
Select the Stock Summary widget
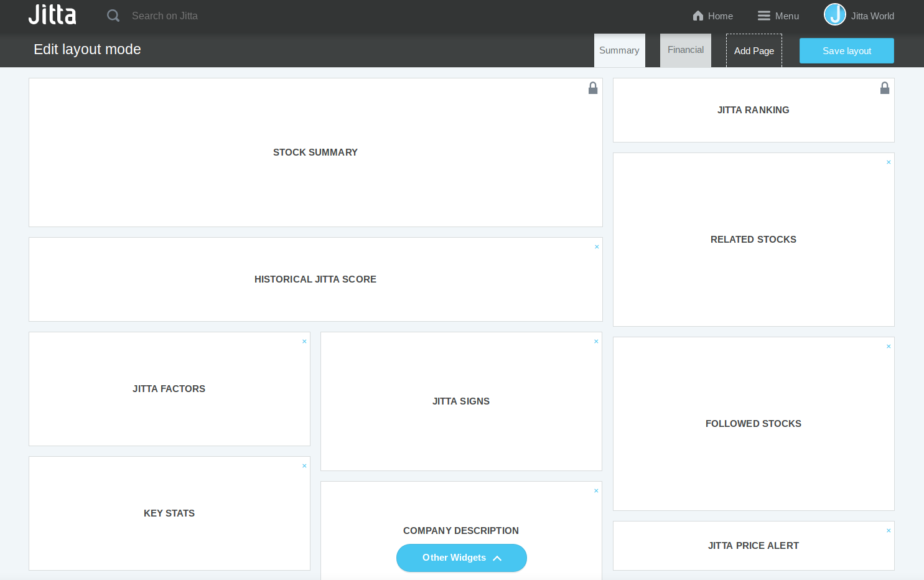click(x=315, y=152)
